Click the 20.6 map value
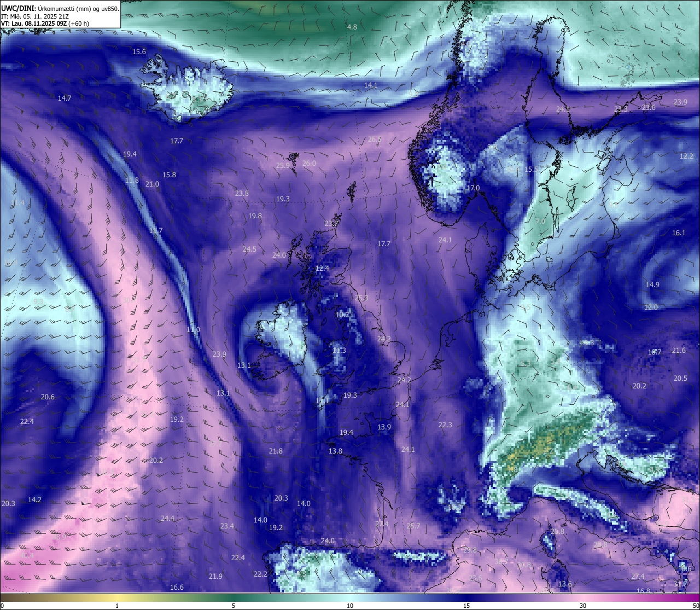700x610 pixels. tap(48, 397)
